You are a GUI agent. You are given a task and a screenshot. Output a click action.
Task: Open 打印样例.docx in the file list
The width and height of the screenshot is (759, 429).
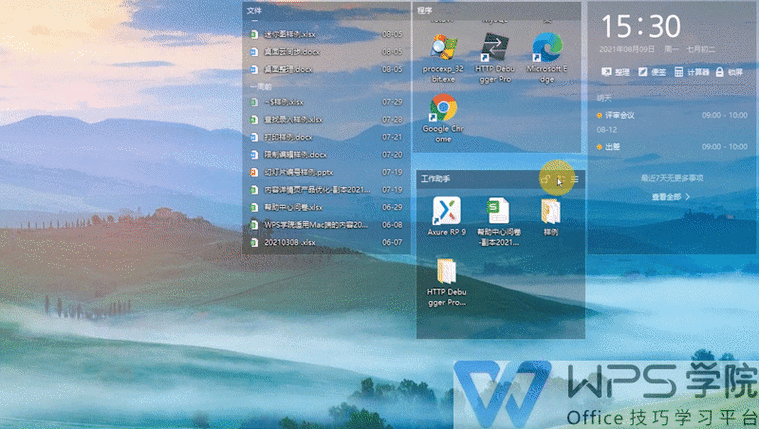click(326, 137)
